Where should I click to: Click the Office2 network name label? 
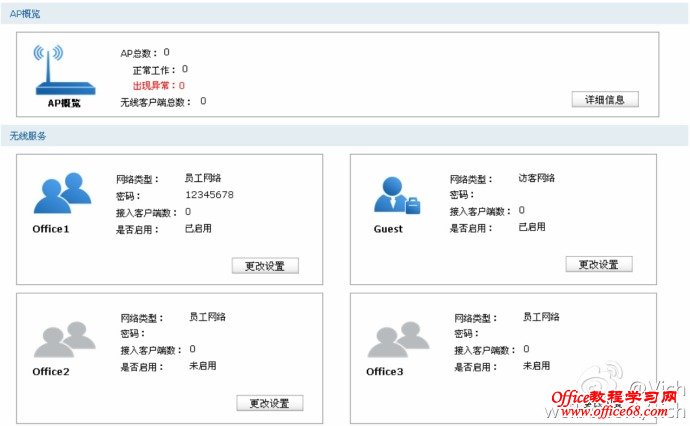pos(51,371)
